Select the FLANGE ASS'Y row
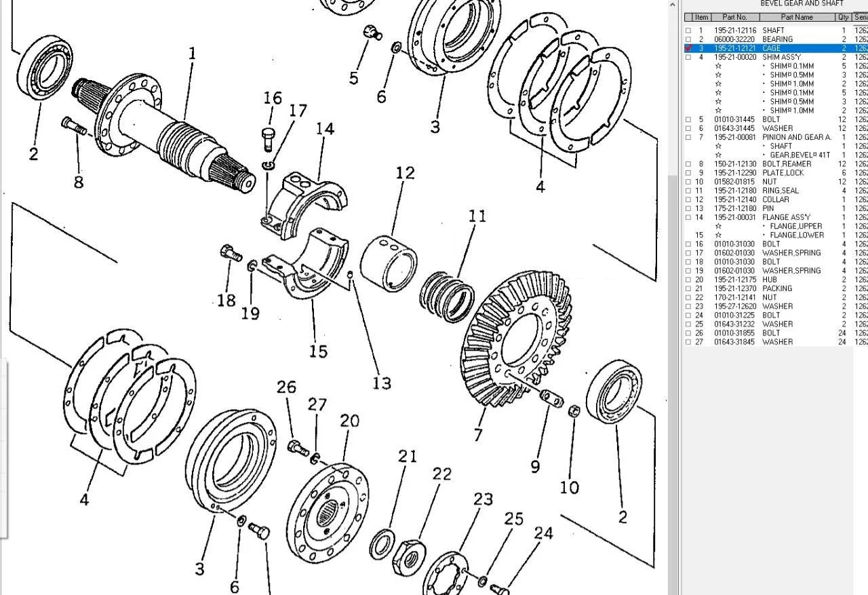Image resolution: width=868 pixels, height=595 pixels. pos(776,217)
